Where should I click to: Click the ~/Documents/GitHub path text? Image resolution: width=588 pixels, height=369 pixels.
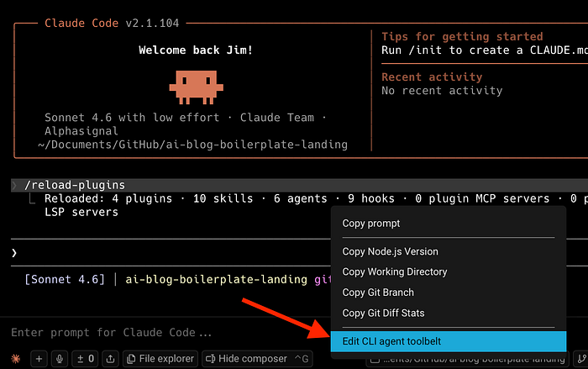pyautogui.click(x=192, y=145)
